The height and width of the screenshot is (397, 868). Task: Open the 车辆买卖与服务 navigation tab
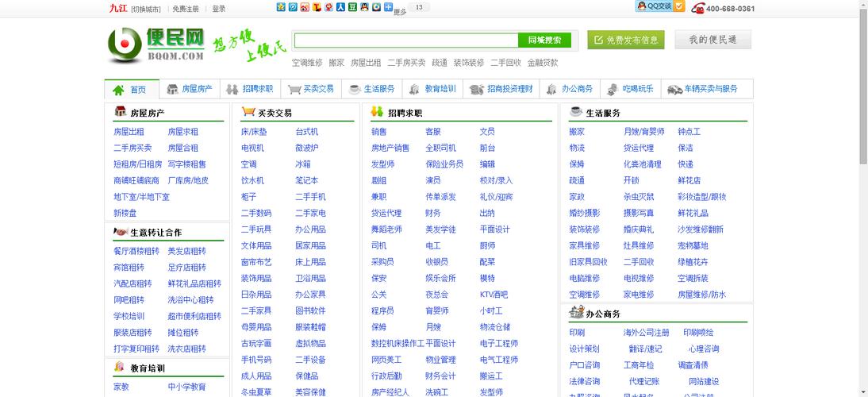pos(703,89)
